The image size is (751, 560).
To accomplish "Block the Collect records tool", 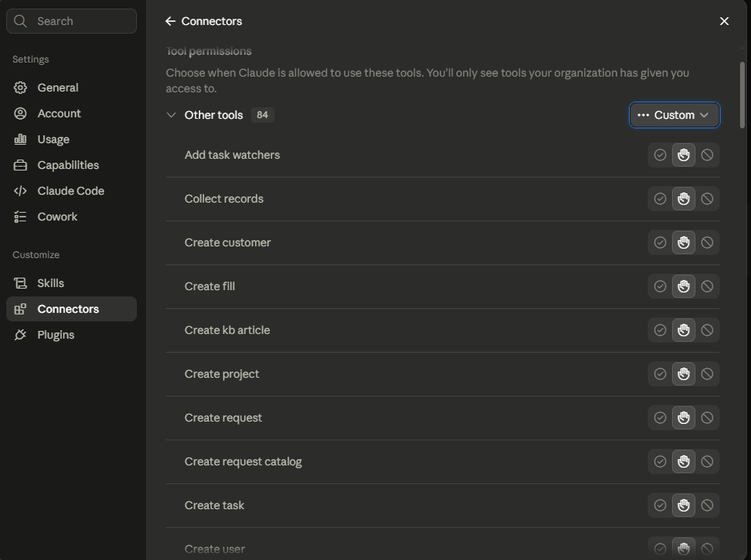I will (x=707, y=199).
